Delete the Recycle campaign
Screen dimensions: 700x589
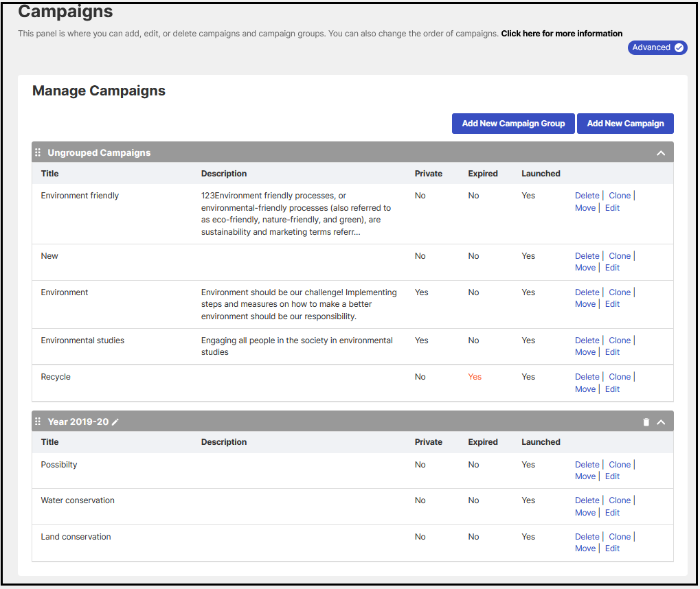tap(587, 377)
